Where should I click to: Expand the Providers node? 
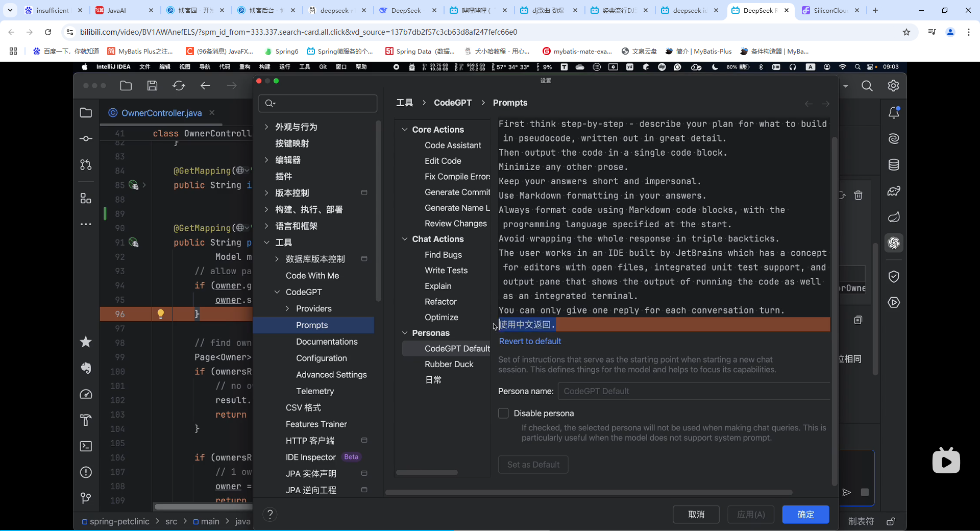(287, 308)
